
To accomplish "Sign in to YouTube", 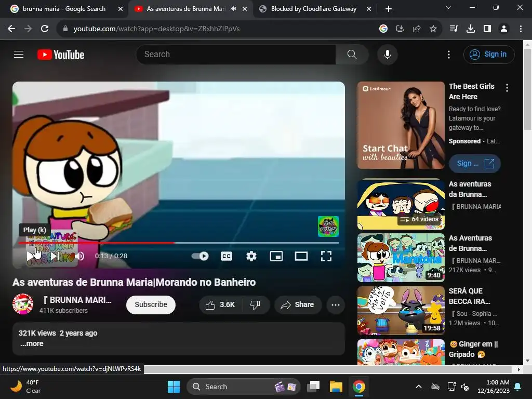I will pos(488,54).
